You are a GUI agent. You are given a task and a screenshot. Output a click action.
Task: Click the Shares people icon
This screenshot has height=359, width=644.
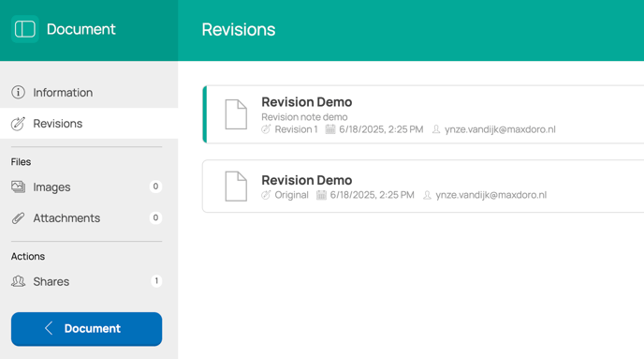(x=18, y=281)
